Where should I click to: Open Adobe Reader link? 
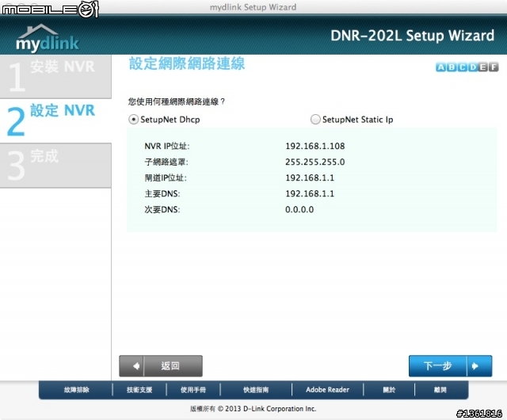click(x=327, y=390)
